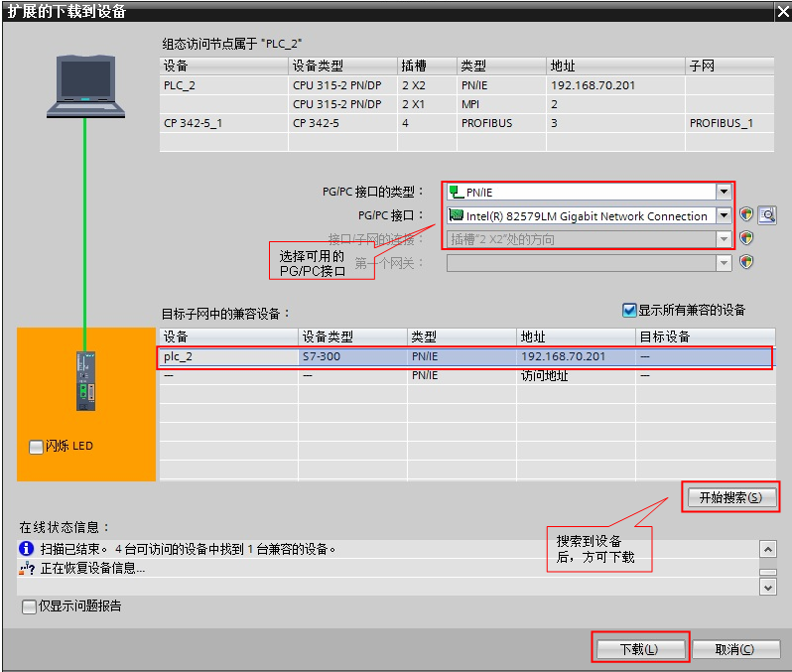The width and height of the screenshot is (792, 672).
Task: Click the green PN/IE interface type icon
Action: (x=457, y=192)
